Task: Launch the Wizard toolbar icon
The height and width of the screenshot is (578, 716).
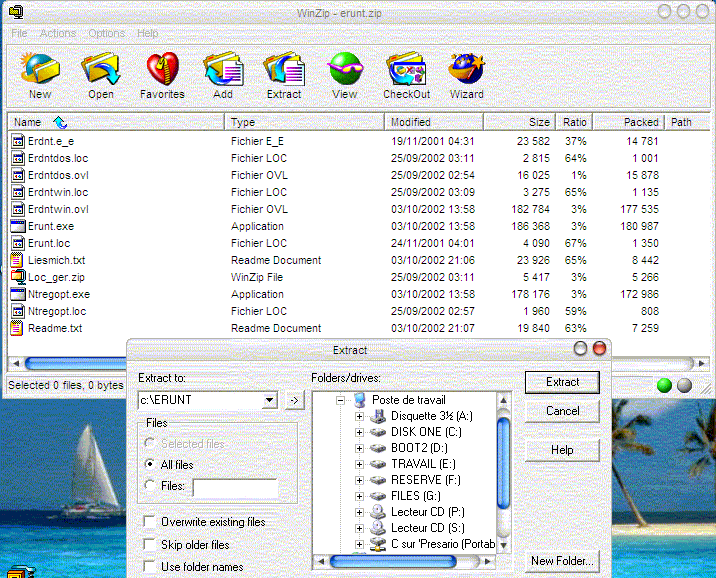Action: [x=466, y=70]
